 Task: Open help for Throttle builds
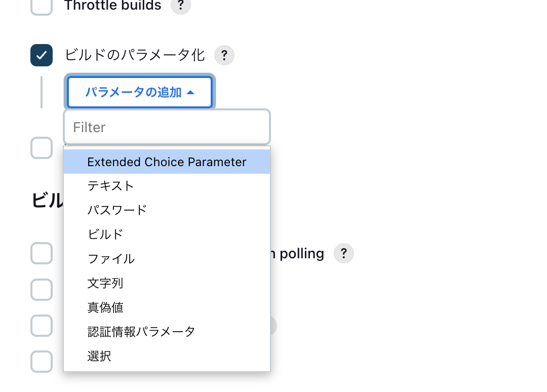pyautogui.click(x=180, y=5)
